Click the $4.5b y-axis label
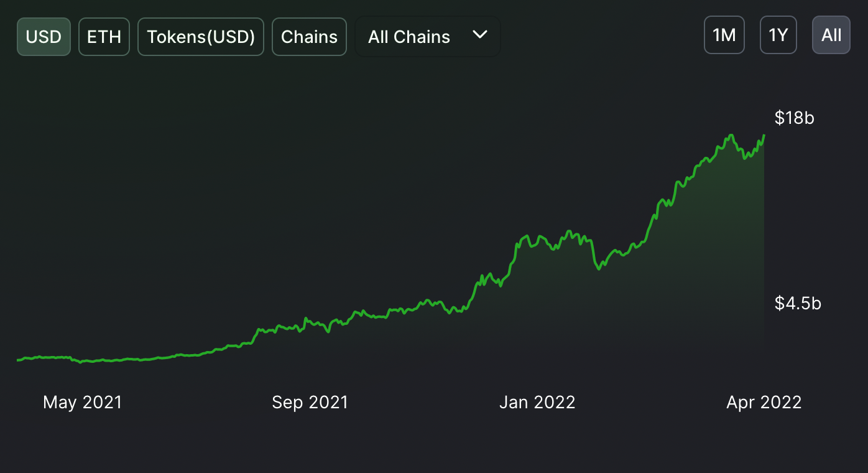This screenshot has width=868, height=473. (798, 303)
